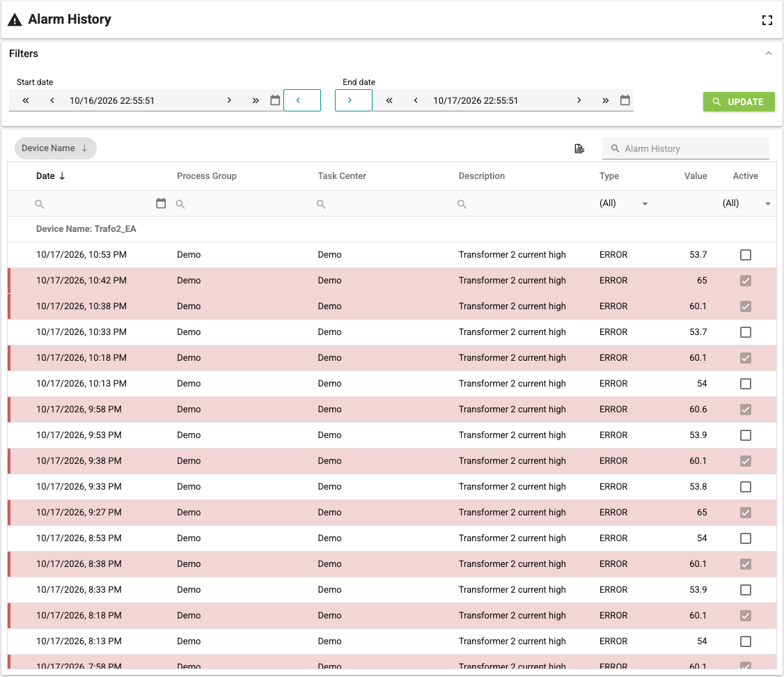Viewport: 784px width, 677px height.
Task: Advance End date with double-right arrow
Action: tap(606, 100)
